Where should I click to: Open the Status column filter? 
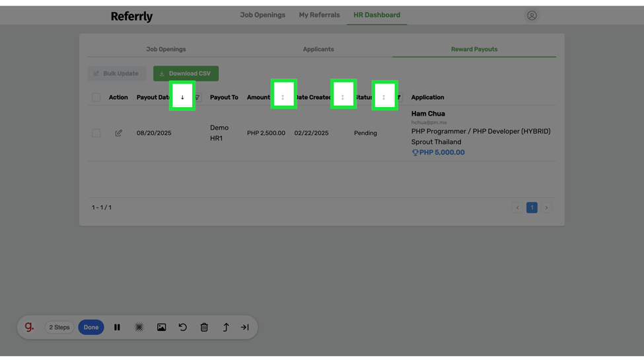[399, 97]
